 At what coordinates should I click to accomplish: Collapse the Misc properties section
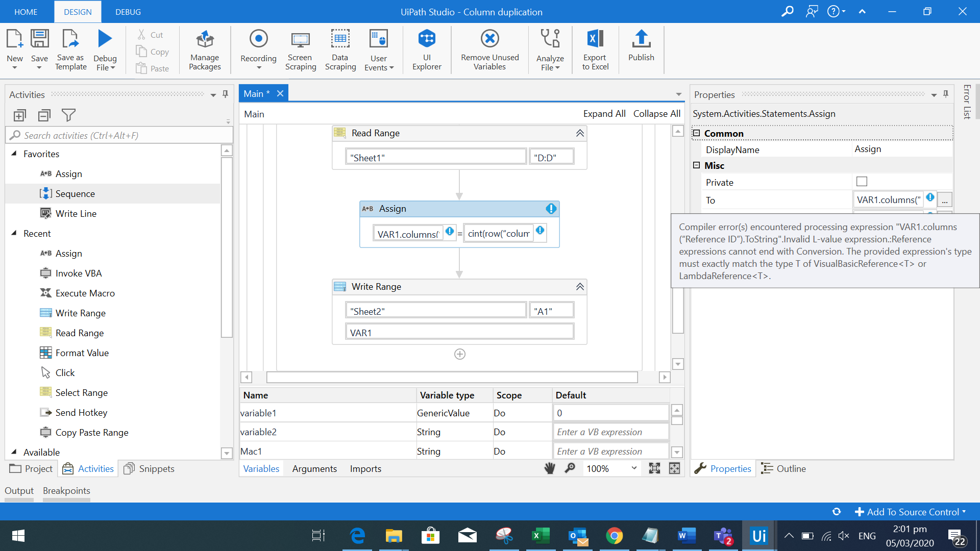tap(696, 165)
